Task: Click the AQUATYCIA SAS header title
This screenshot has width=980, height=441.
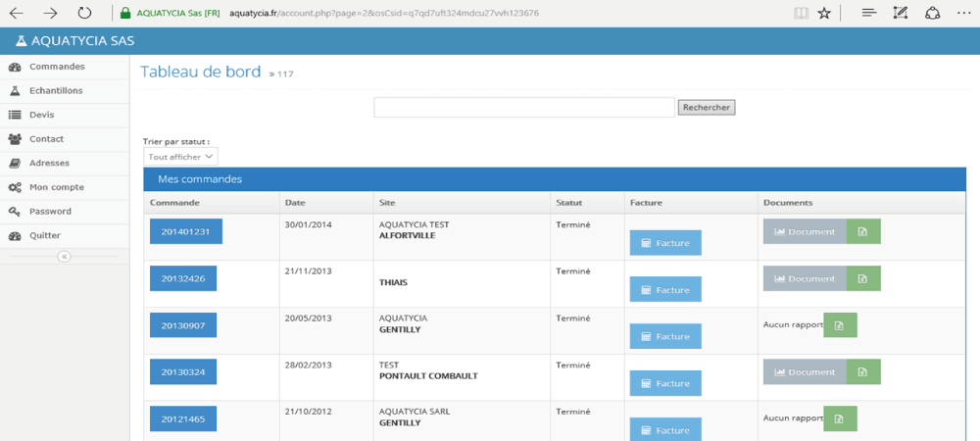Action: [x=82, y=41]
